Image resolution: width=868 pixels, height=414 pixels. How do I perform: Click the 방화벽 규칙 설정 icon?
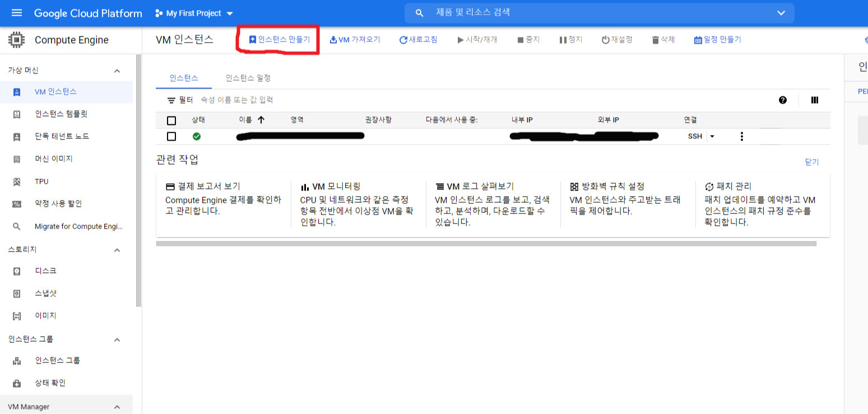tap(574, 187)
